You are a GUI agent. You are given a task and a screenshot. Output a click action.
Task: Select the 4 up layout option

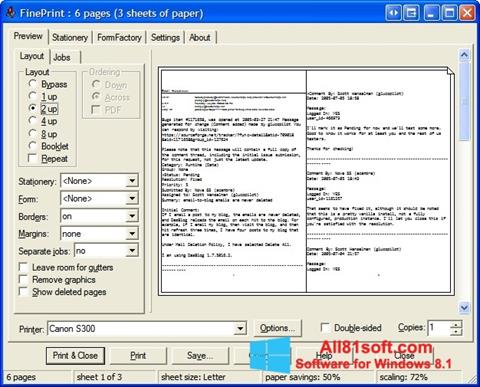33,121
